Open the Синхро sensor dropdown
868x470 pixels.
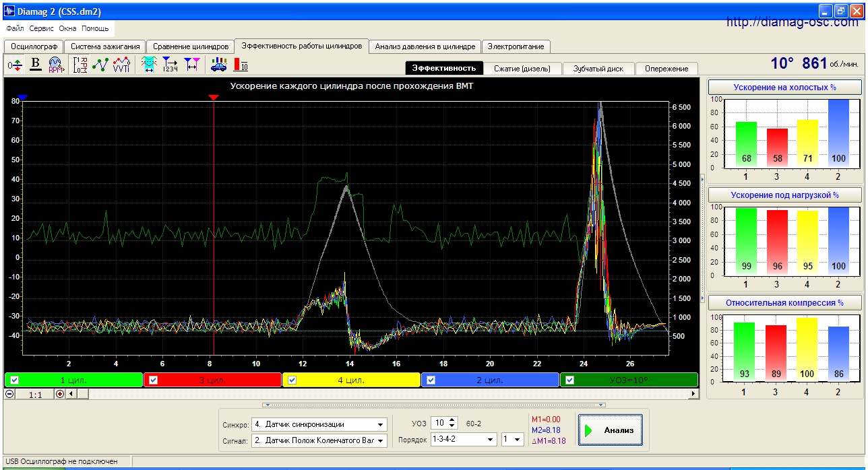381,425
